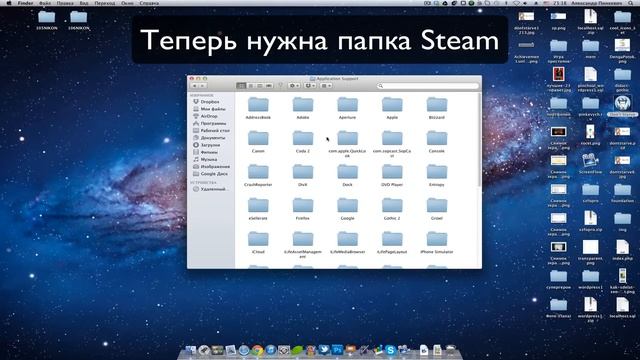640x360 pixels.
Task: Open the Правка menu
Action: click(65, 3)
